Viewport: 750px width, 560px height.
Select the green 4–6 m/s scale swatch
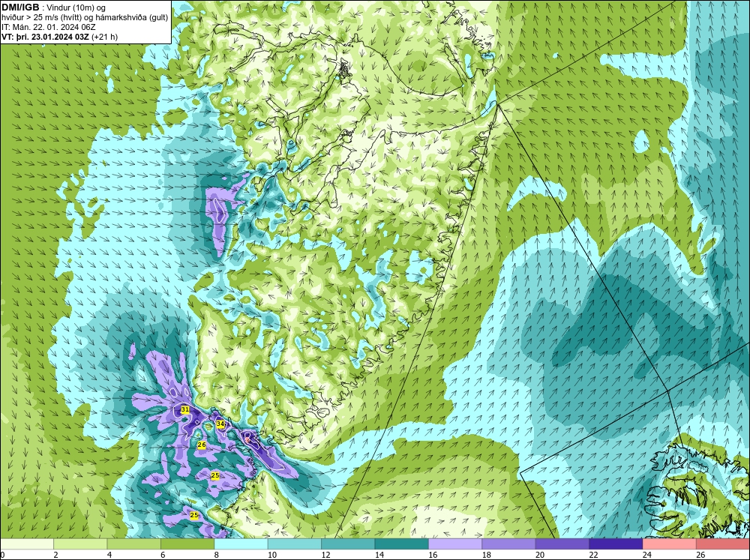(134, 544)
